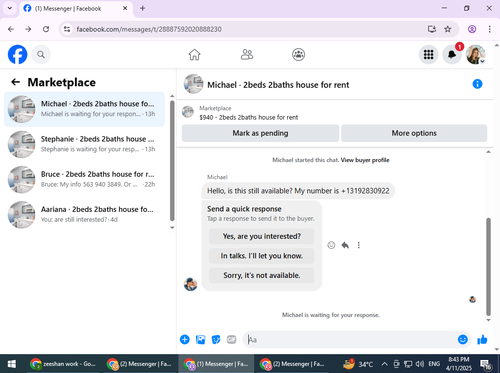Viewport: 500px width, 373px height.
Task: Switch to 'zeeshan work' Chrome taskbar window
Action: point(63,364)
